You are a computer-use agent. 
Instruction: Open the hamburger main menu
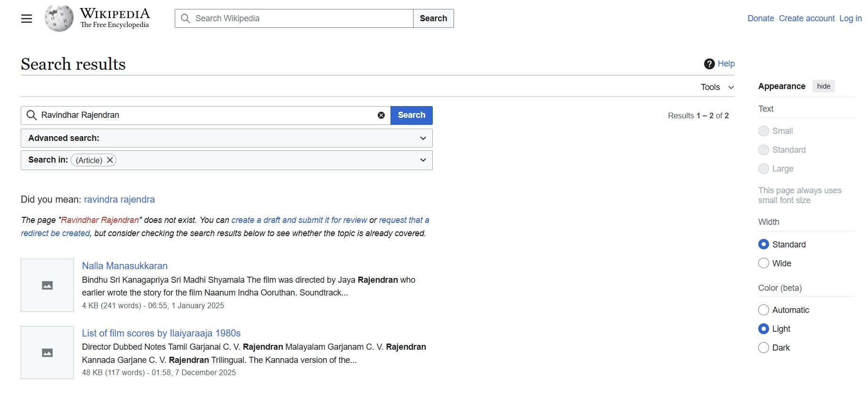[x=27, y=18]
